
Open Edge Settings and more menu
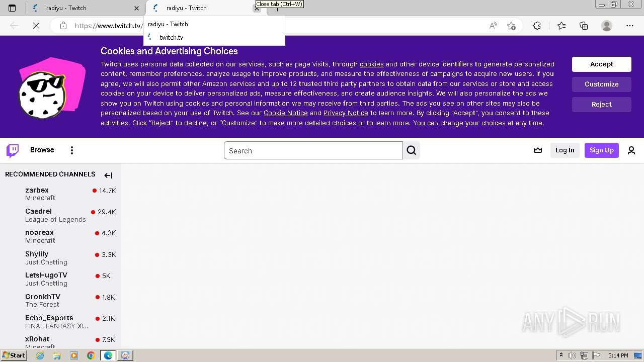point(630,26)
